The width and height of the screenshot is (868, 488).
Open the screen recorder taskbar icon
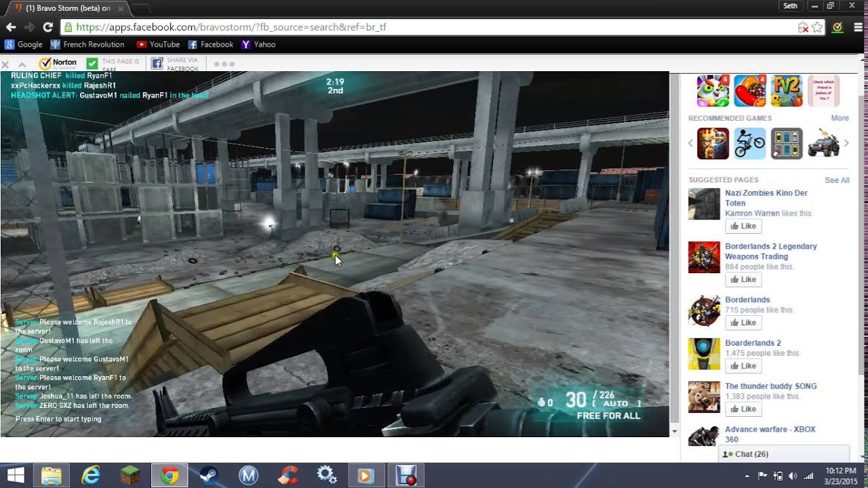[406, 475]
